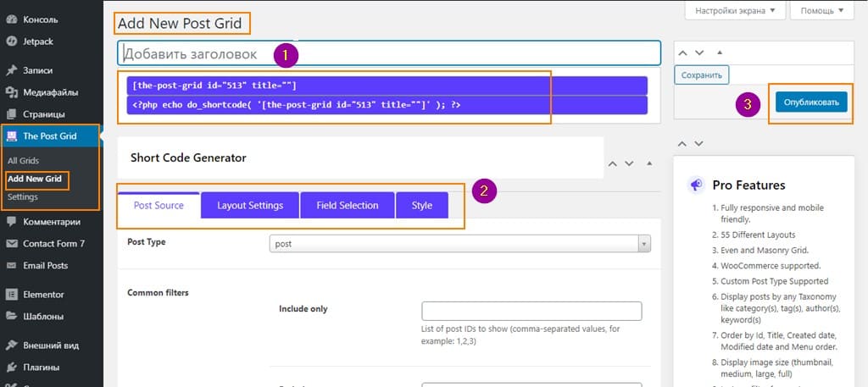Image resolution: width=868 pixels, height=387 pixels.
Task: Click '55 Different Layouts' feature text
Action: 758,235
